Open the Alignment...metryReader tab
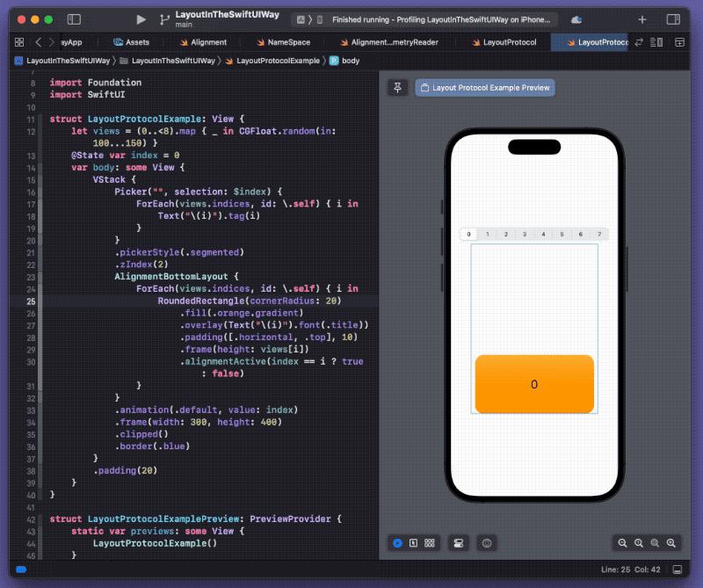Image resolution: width=703 pixels, height=588 pixels. [389, 42]
